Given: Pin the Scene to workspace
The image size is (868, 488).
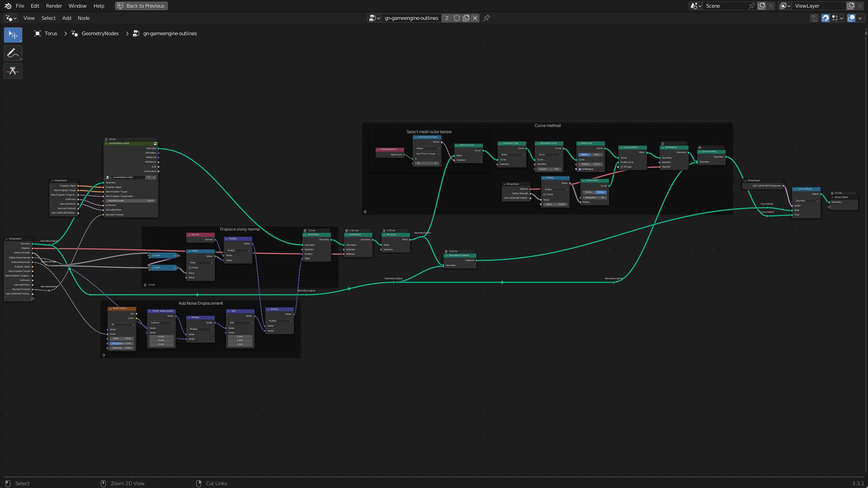Looking at the screenshot, I should (752, 6).
